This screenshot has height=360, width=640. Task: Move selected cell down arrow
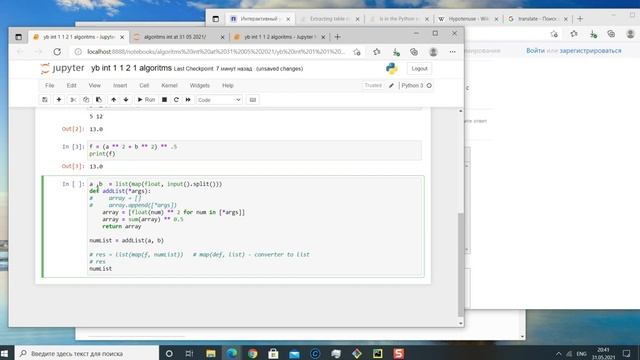(x=126, y=100)
